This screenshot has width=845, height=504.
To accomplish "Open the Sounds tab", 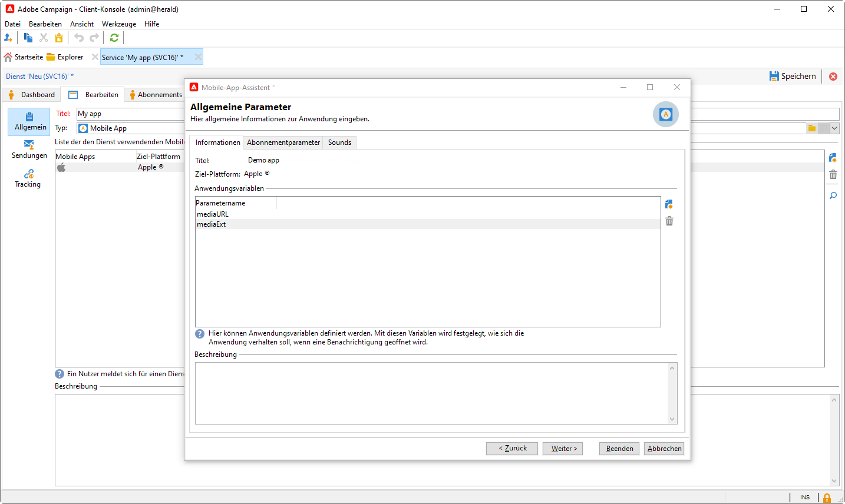I will click(340, 142).
